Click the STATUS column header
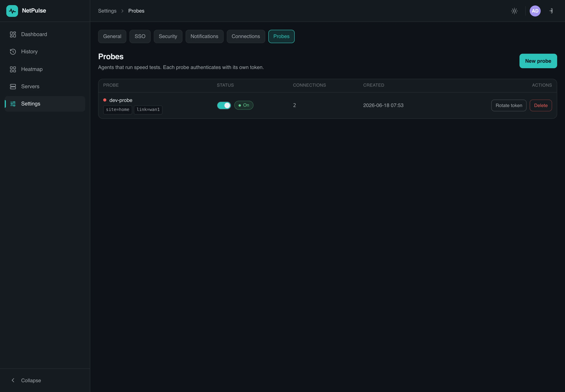Viewport: 565px width, 392px height. coord(225,85)
